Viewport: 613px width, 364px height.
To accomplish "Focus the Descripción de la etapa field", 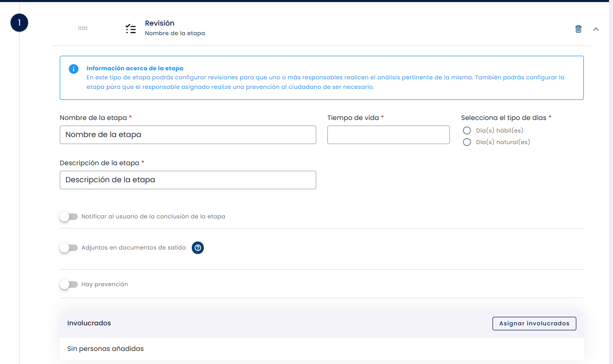I will [188, 180].
